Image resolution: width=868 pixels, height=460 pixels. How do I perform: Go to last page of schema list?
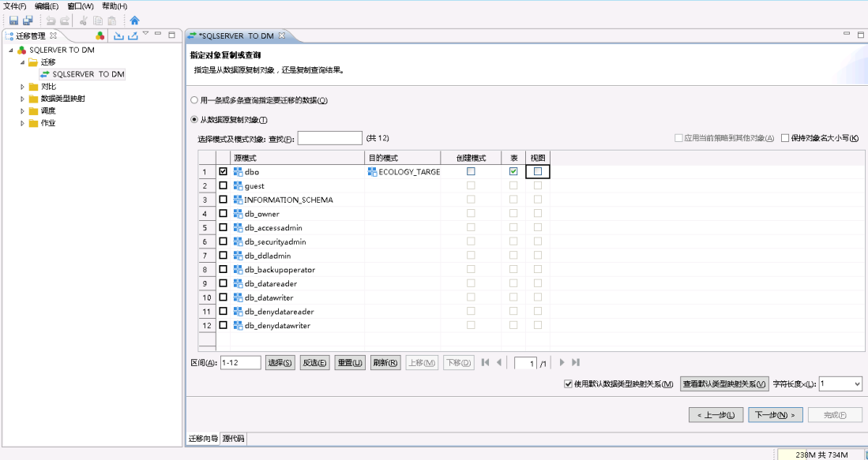pyautogui.click(x=576, y=363)
